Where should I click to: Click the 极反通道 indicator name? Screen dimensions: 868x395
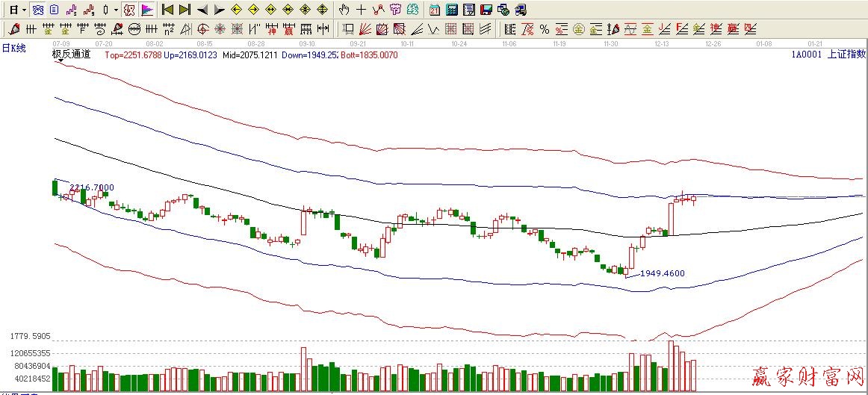click(71, 54)
